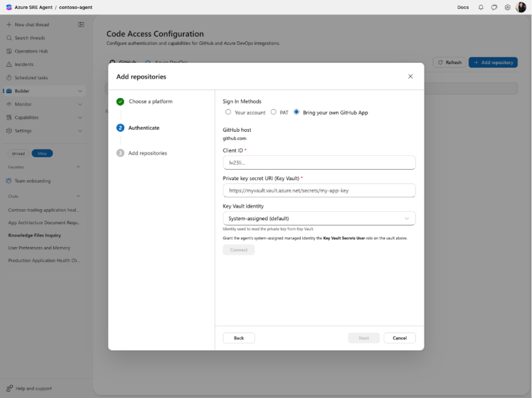Image resolution: width=532 pixels, height=398 pixels.
Task: Open the feedback chat bubble icon
Action: 494,7
